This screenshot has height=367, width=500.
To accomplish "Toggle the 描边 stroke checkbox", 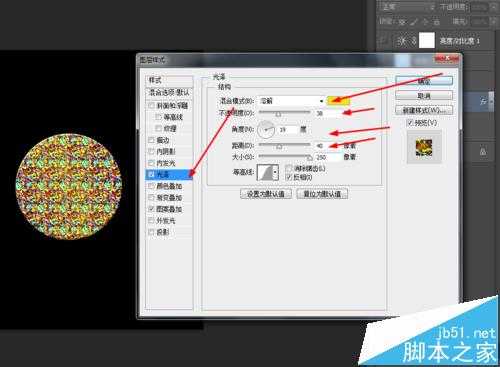I will (151, 140).
